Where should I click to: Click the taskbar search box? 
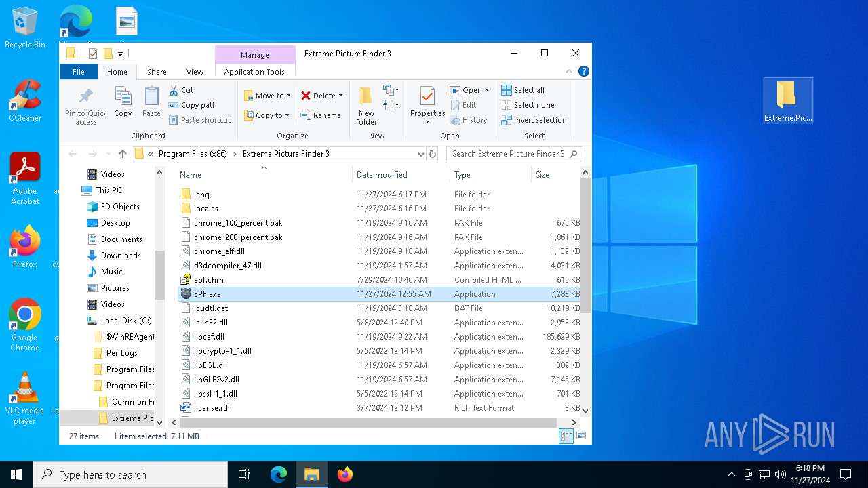pos(130,474)
